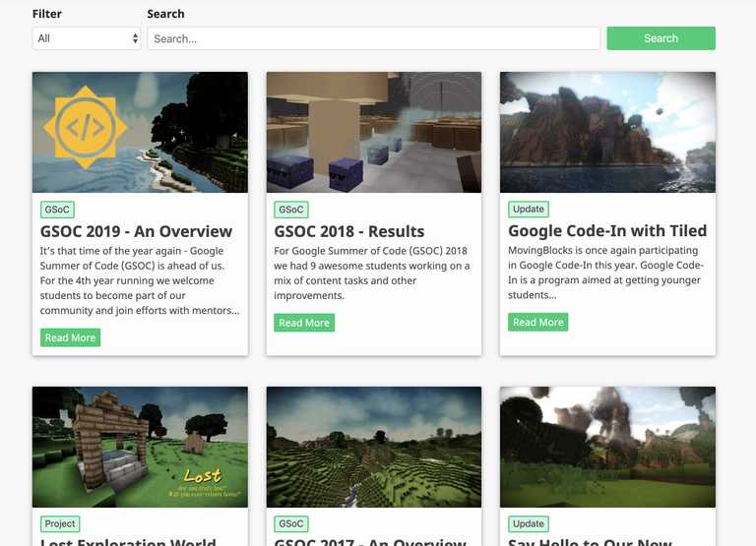Open the Filter dropdown set to All
756x546 pixels.
click(x=87, y=38)
